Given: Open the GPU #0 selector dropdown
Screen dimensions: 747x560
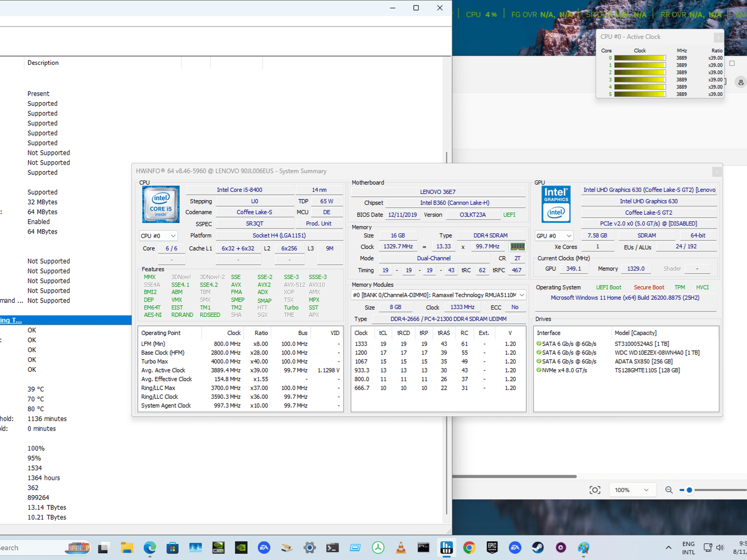Looking at the screenshot, I should coord(554,236).
